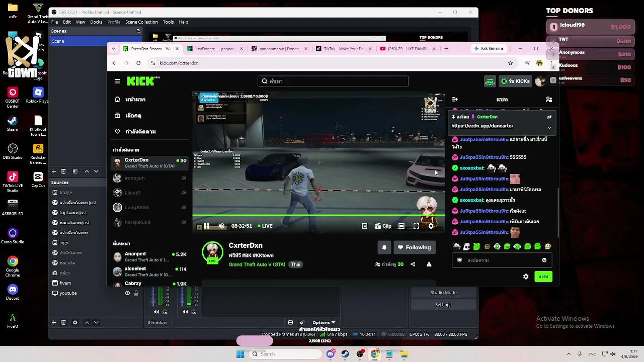This screenshot has height=362, width=644.
Task: Switch to the panpanmeow Donate tab
Action: [279, 49]
